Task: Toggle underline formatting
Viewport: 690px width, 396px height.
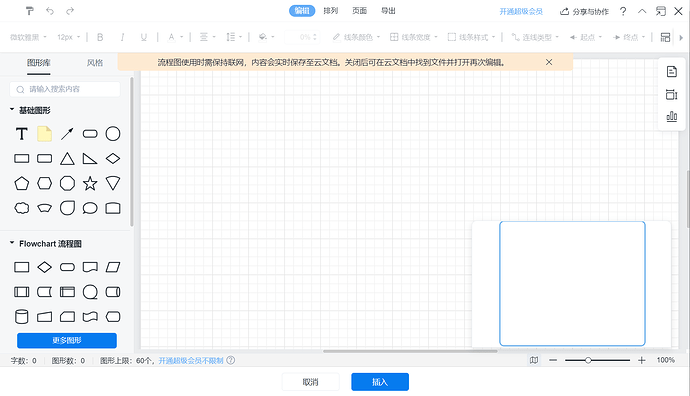Action: coord(143,37)
